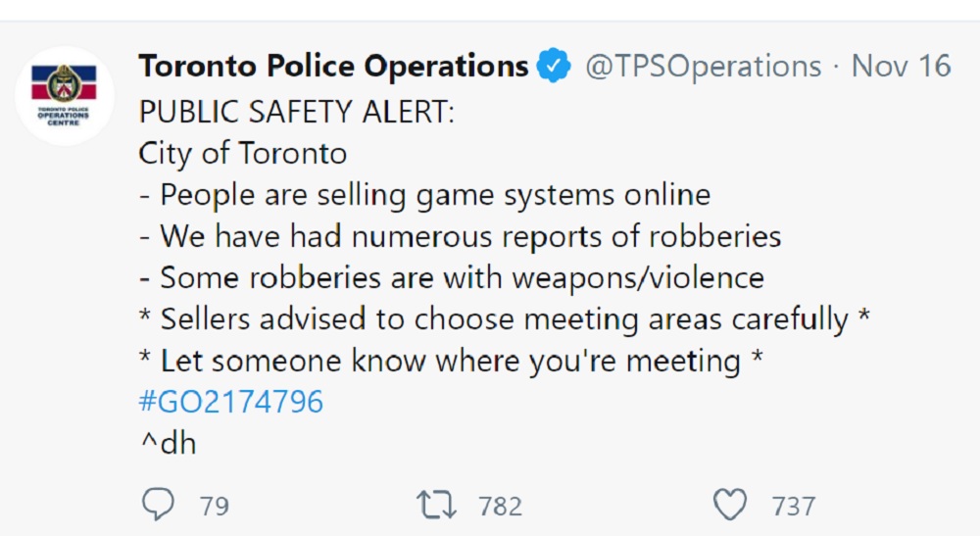Click the 79 replies count

[x=215, y=506]
